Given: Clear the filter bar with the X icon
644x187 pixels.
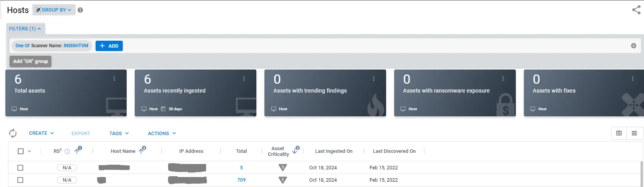Looking at the screenshot, I should tap(634, 46).
